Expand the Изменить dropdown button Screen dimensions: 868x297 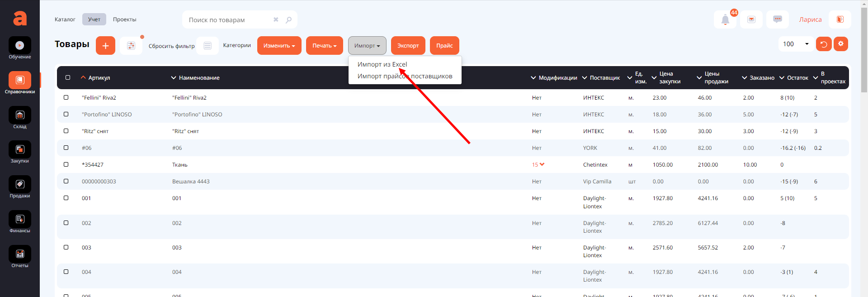click(x=279, y=46)
